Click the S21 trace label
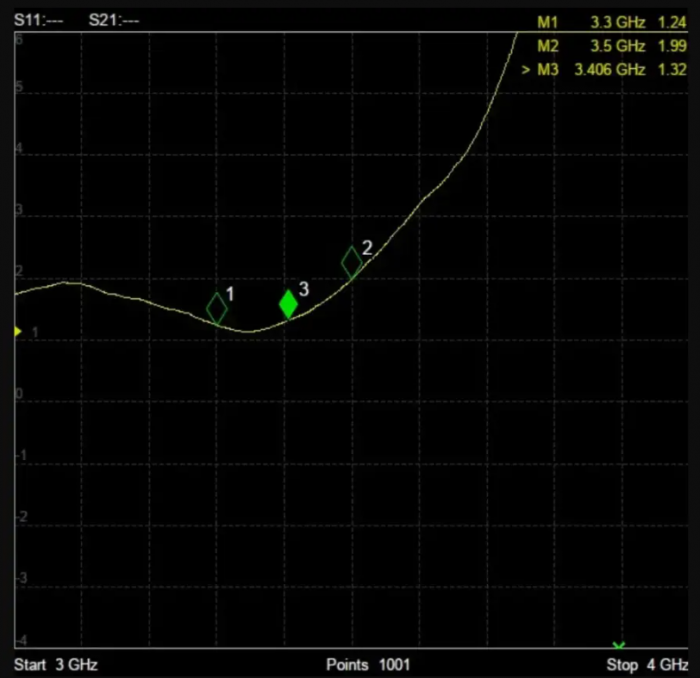 click(114, 20)
